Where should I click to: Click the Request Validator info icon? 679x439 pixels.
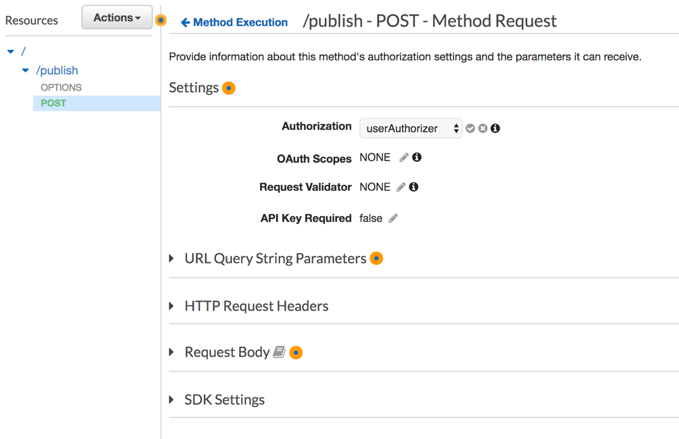413,187
